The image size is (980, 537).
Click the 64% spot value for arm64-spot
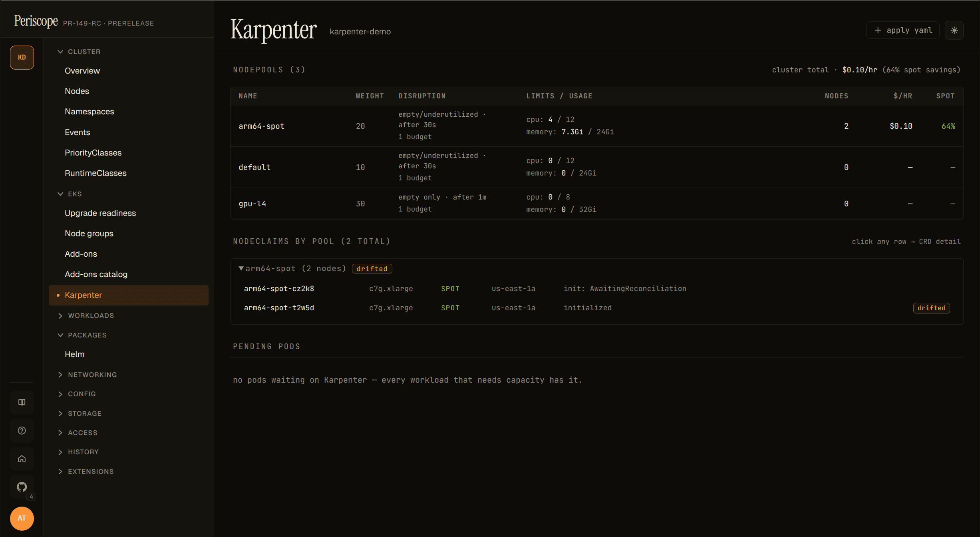[x=948, y=126]
